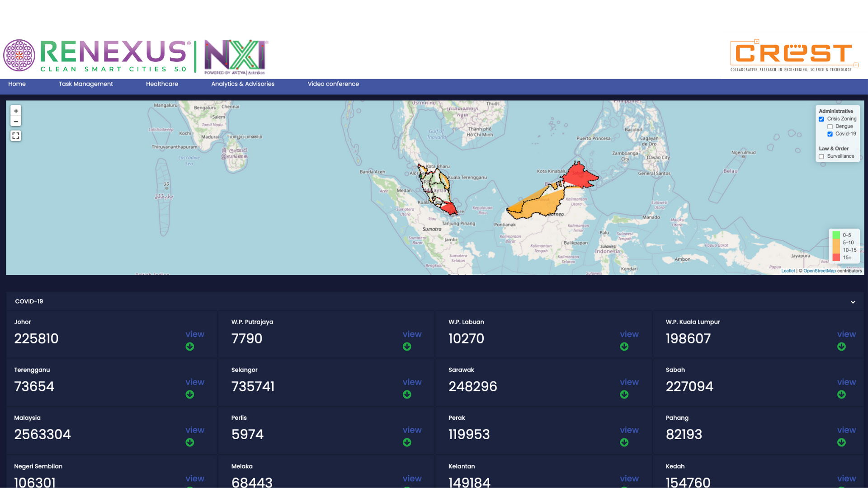Open the Analytics & Advisories menu
This screenshot has height=488, width=868.
(x=243, y=84)
